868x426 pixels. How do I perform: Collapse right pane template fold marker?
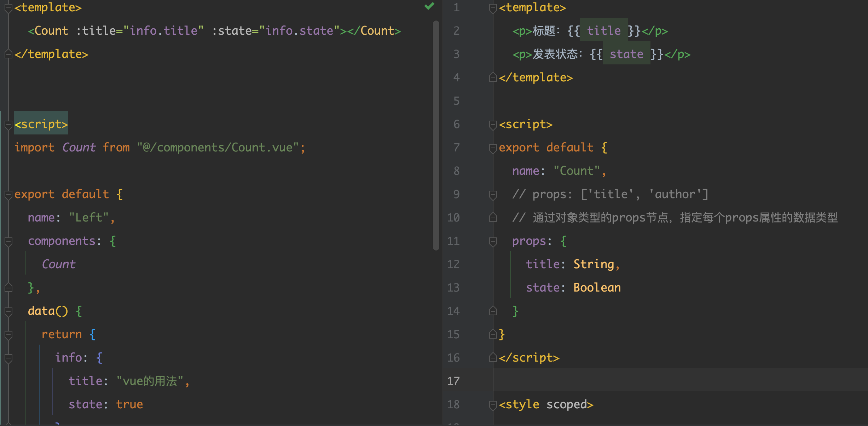pyautogui.click(x=493, y=8)
